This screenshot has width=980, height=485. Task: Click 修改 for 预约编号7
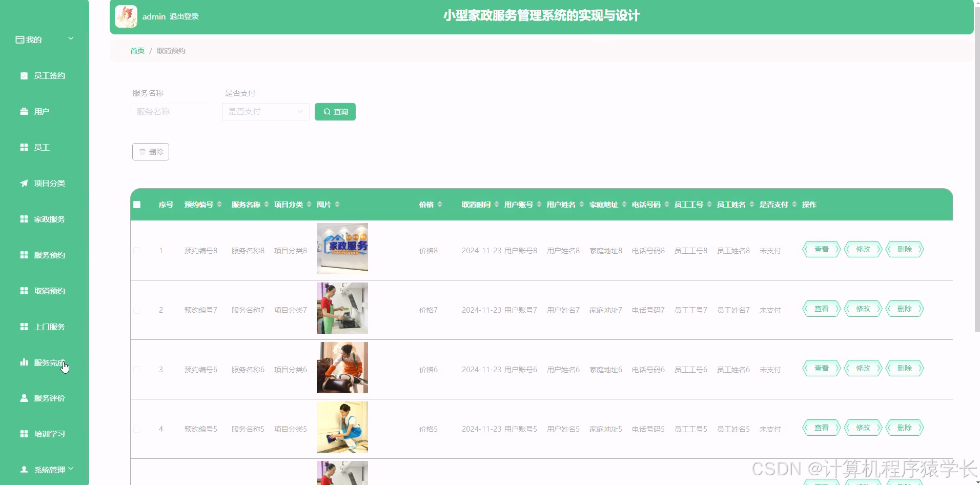coord(863,309)
